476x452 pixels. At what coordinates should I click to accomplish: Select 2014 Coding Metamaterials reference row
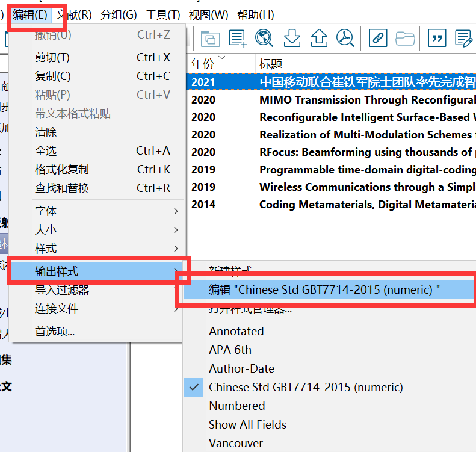tap(331, 204)
